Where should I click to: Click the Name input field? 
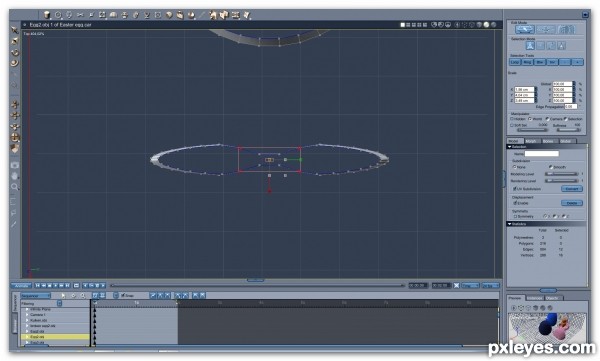click(541, 154)
